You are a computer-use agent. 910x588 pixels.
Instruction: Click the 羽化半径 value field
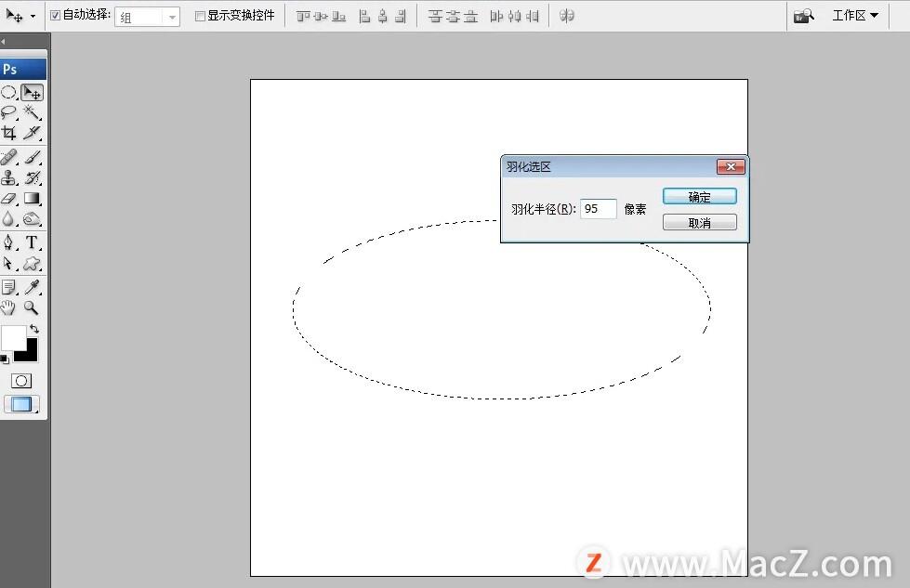click(599, 209)
